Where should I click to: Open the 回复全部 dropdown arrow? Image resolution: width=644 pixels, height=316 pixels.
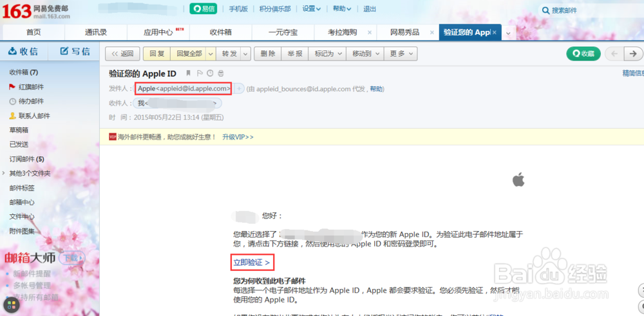point(211,54)
